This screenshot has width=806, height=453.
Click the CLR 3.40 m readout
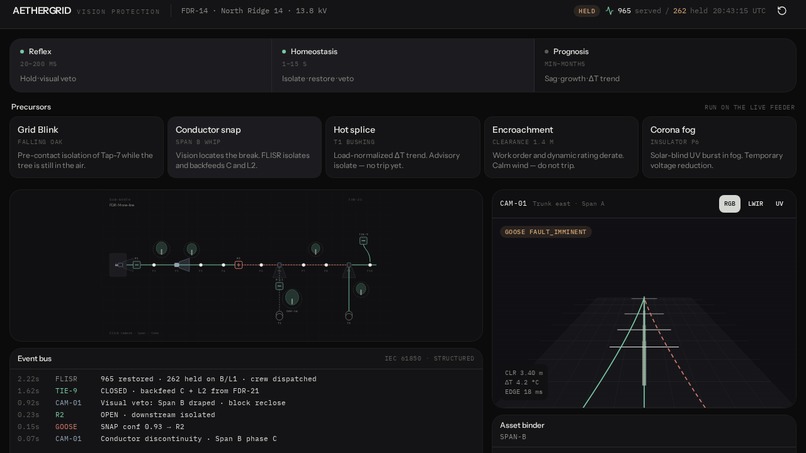524,373
